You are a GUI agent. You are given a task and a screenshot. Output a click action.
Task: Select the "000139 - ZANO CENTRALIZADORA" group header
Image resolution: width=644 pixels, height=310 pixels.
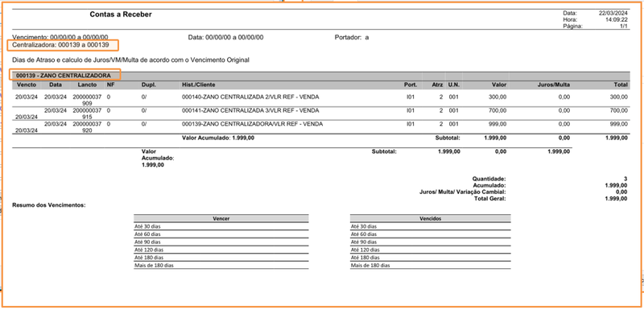tap(64, 76)
